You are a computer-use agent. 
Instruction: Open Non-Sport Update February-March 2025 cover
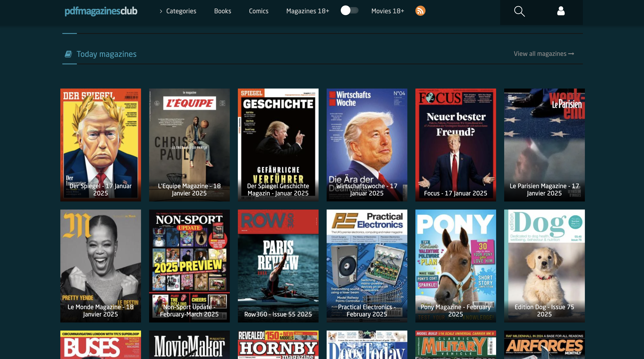pyautogui.click(x=189, y=266)
